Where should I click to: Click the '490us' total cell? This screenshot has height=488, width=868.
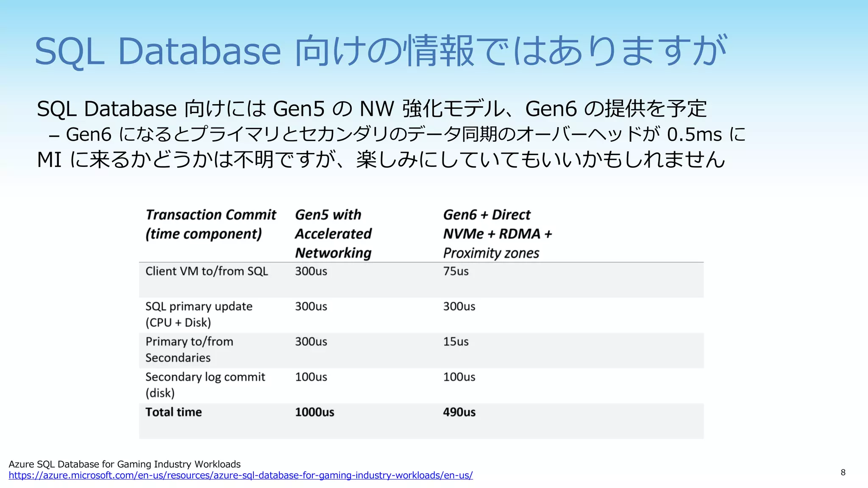(459, 412)
